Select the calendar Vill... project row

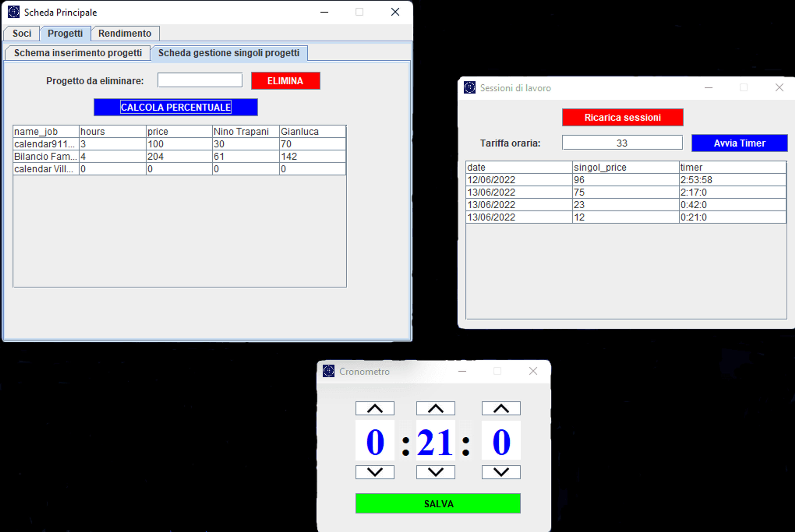(179, 169)
